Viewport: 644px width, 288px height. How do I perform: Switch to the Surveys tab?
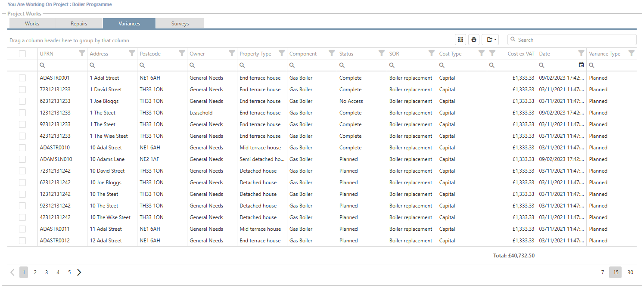point(180,24)
